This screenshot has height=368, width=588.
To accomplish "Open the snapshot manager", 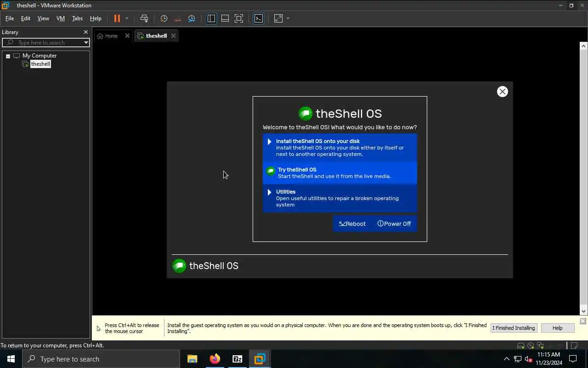I will (x=192, y=18).
